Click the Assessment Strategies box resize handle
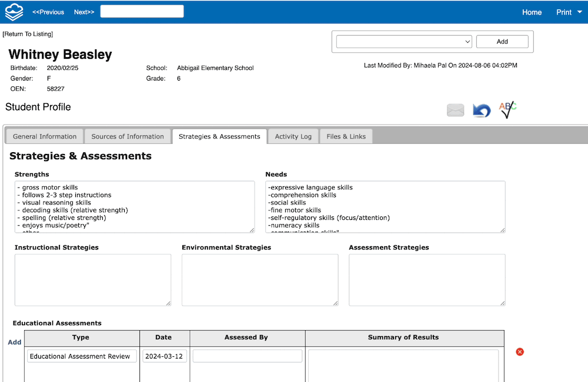 tap(503, 303)
